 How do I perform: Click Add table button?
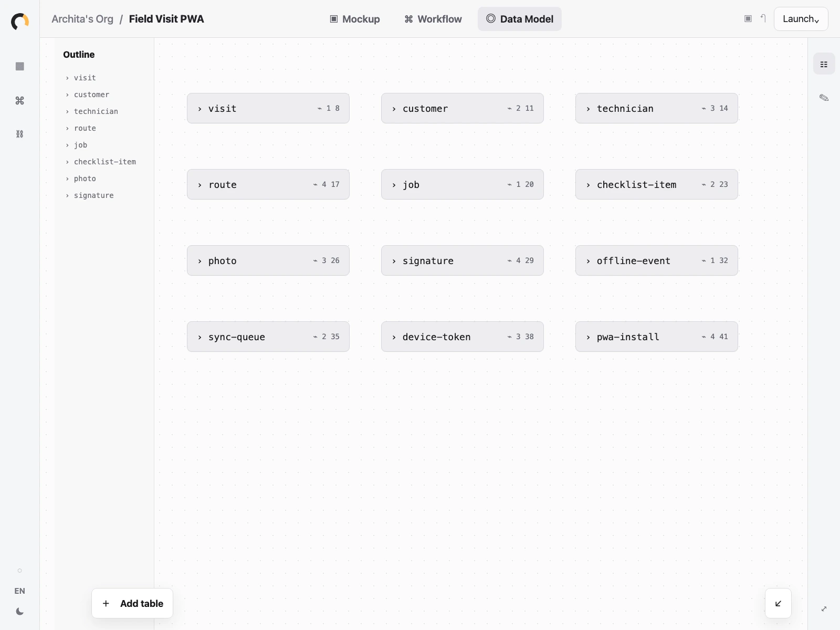[132, 603]
